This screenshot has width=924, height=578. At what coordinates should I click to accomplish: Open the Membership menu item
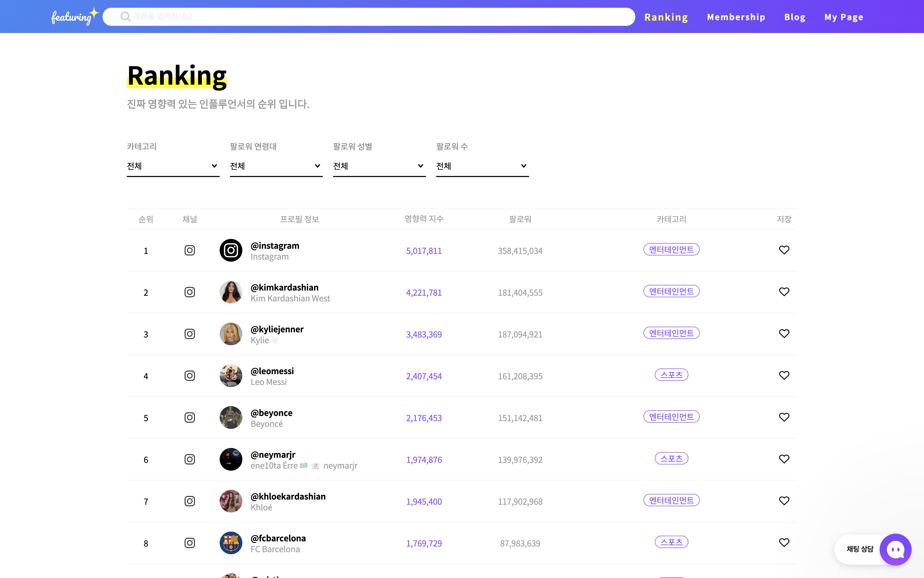pos(736,17)
